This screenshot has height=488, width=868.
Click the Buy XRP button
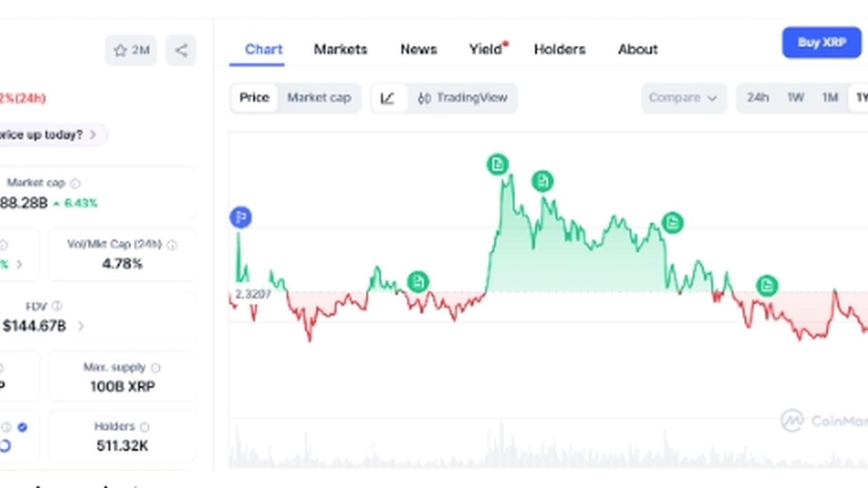tap(822, 43)
